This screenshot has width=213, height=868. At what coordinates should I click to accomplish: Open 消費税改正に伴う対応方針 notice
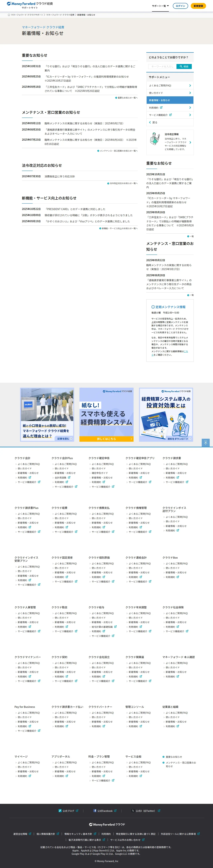[60, 176]
